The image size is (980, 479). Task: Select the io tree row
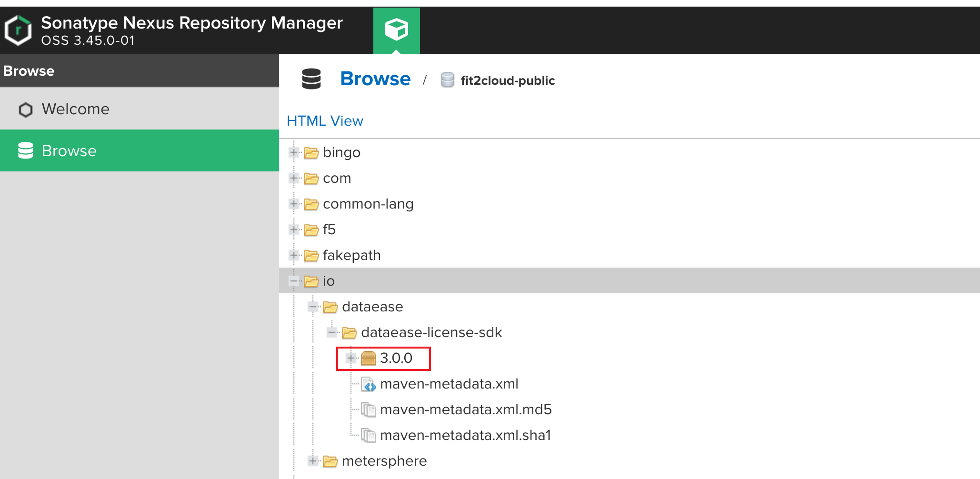click(x=630, y=281)
